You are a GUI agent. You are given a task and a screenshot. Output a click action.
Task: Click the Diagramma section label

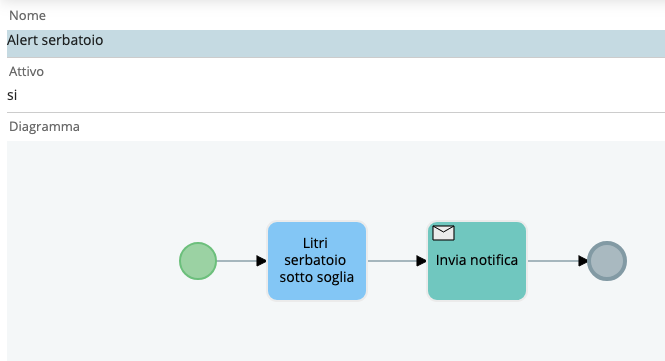tap(44, 127)
